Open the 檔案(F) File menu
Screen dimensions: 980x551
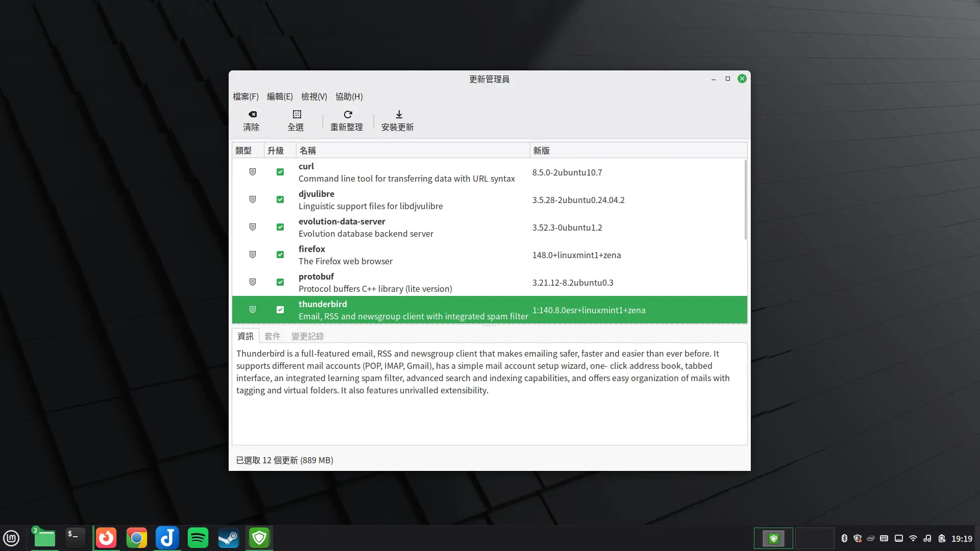[246, 96]
